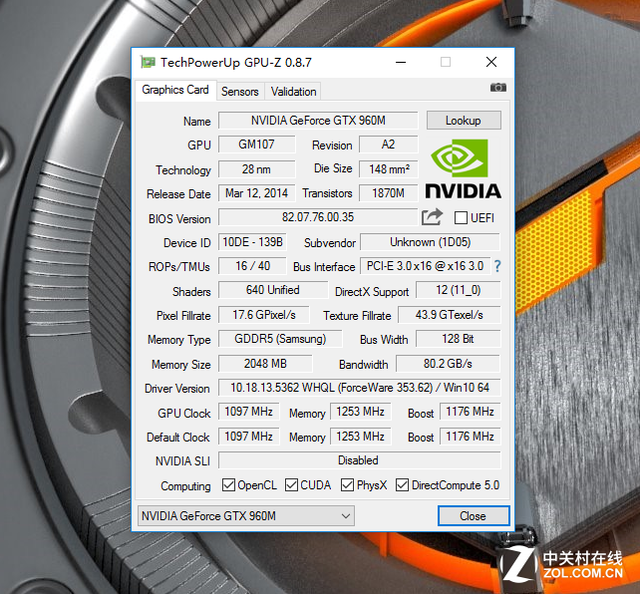Click the ROPs/TMUs field 16 / 40
640x594 pixels.
click(x=252, y=266)
